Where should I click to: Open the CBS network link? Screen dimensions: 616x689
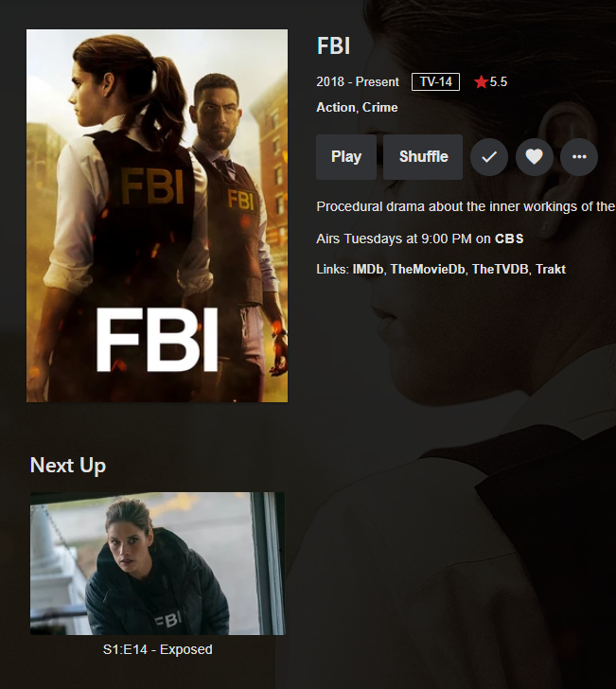pyautogui.click(x=509, y=238)
